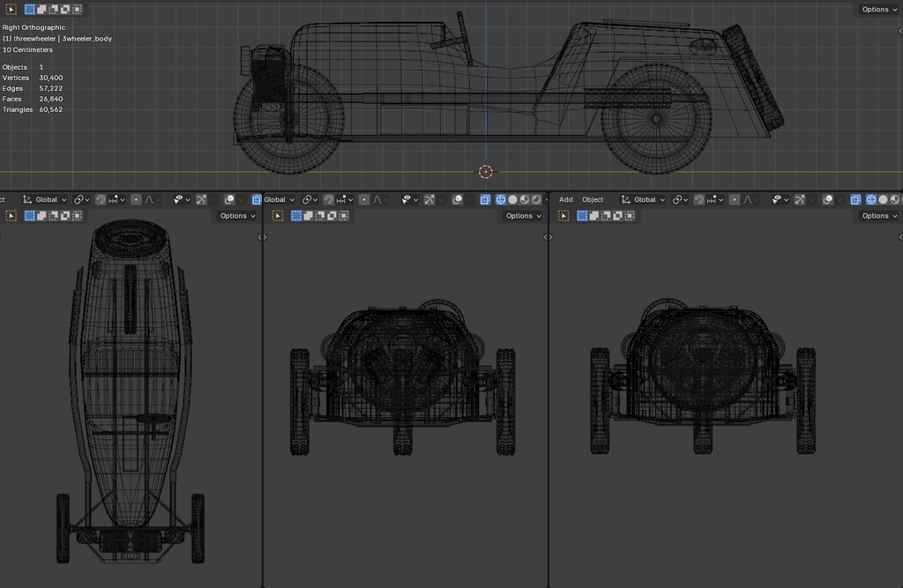Switch the middle header to wireframe shading
903x588 pixels.
click(501, 199)
